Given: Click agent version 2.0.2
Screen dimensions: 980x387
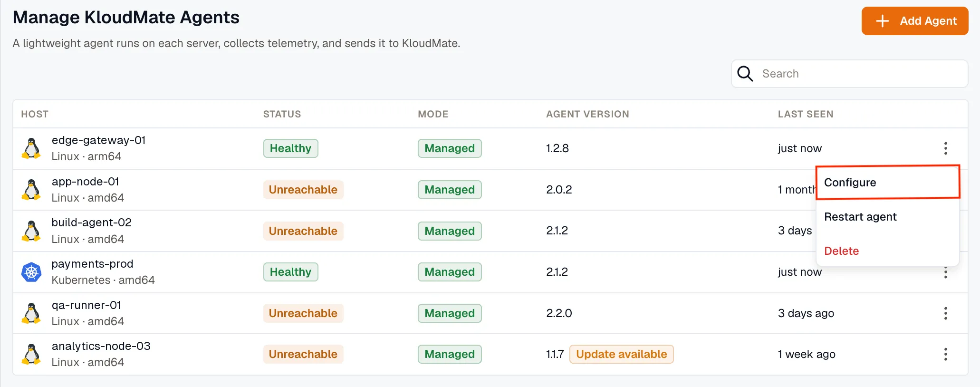Looking at the screenshot, I should pyautogui.click(x=559, y=190).
